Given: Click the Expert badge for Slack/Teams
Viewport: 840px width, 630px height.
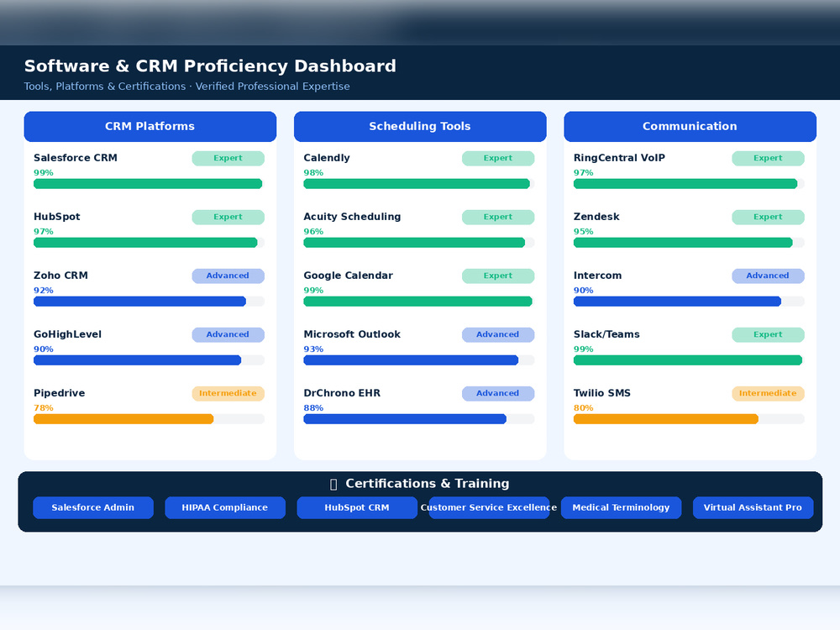Looking at the screenshot, I should pos(769,334).
